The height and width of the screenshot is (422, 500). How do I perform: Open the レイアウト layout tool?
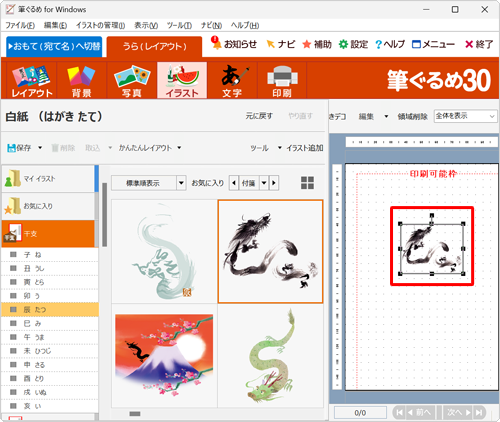tap(32, 80)
